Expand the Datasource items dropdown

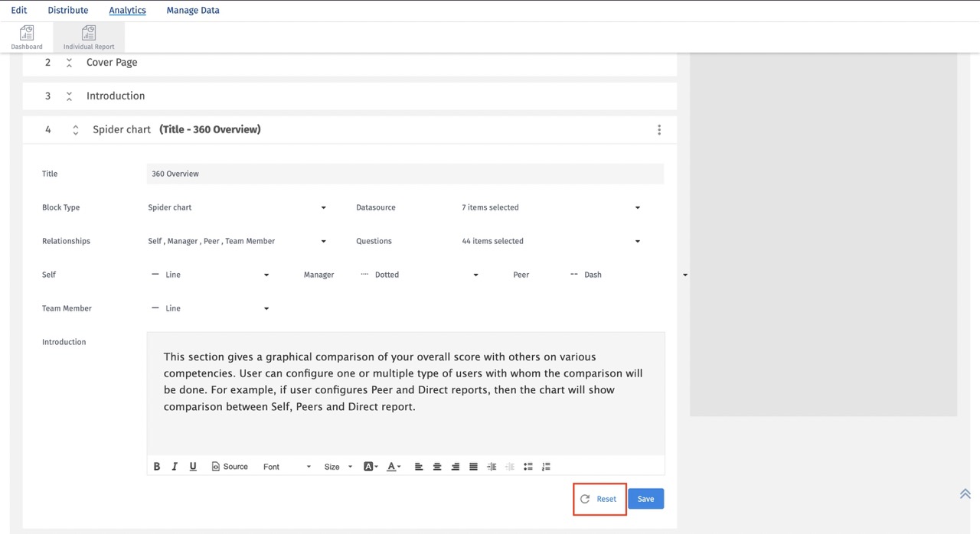pyautogui.click(x=637, y=207)
